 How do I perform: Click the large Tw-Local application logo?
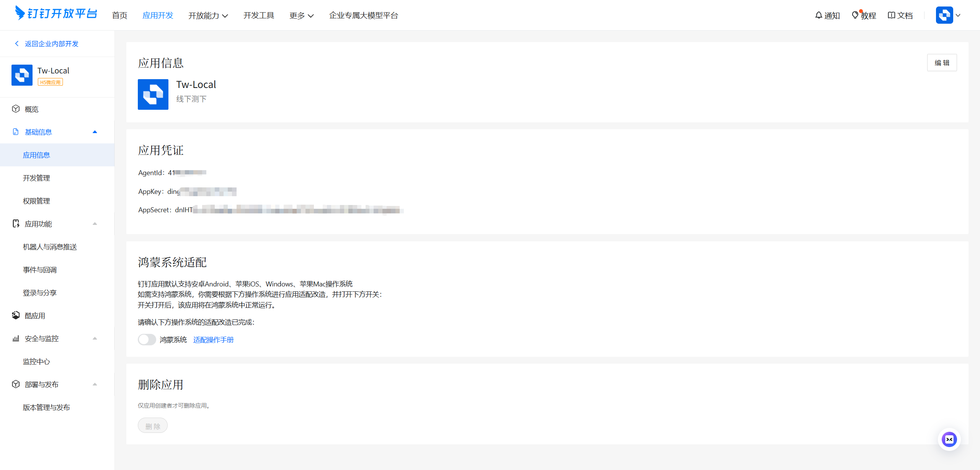[x=153, y=94]
